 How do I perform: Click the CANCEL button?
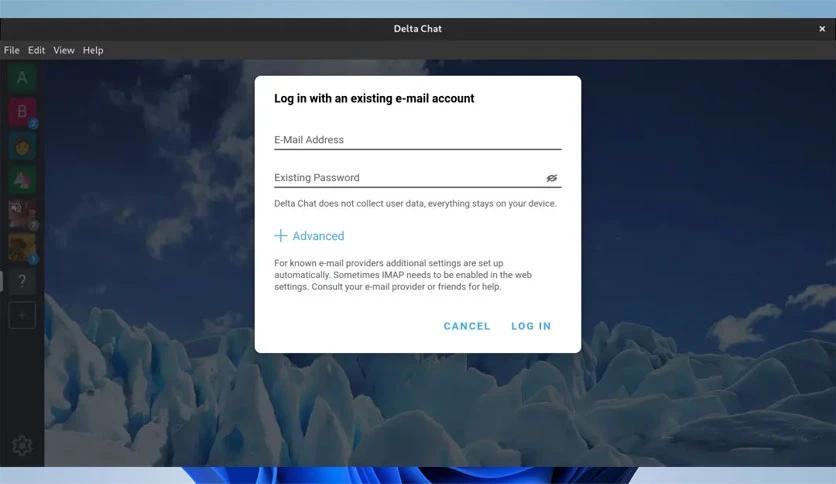pyautogui.click(x=467, y=326)
